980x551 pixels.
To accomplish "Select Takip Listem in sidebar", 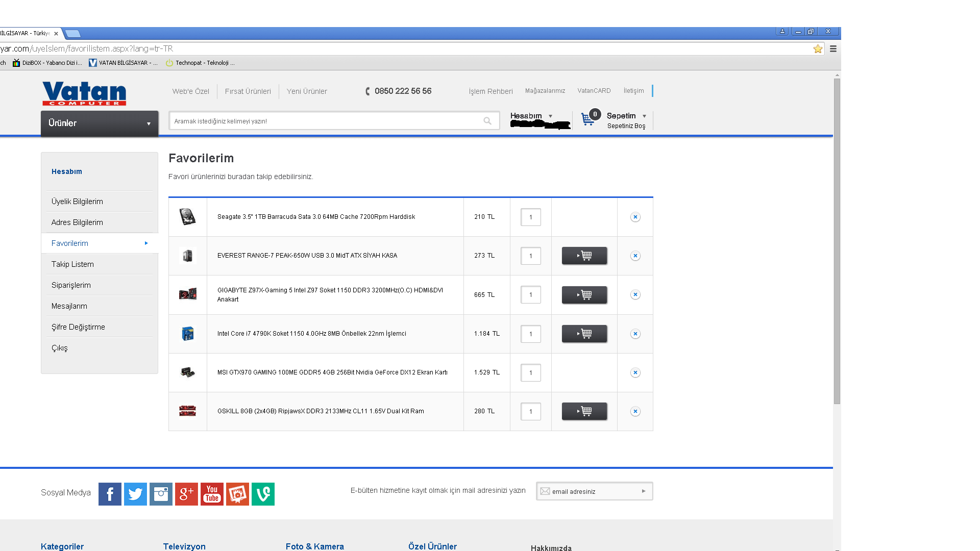I will coord(72,264).
